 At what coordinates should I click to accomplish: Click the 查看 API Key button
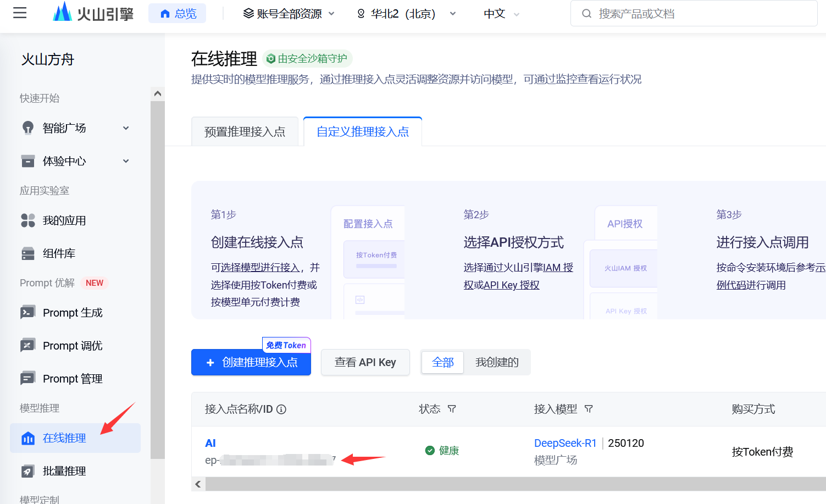click(x=365, y=362)
